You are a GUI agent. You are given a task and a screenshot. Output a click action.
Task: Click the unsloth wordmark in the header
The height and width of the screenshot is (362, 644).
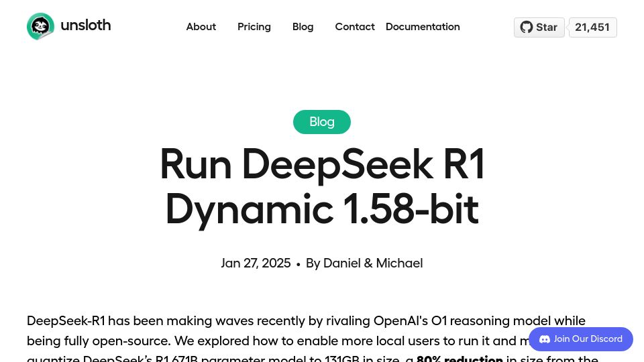point(85,25)
